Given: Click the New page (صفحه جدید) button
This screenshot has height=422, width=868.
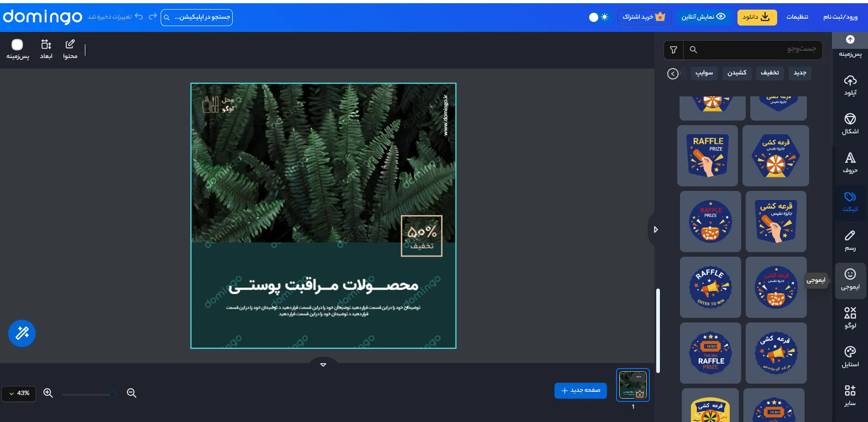Looking at the screenshot, I should click(580, 390).
